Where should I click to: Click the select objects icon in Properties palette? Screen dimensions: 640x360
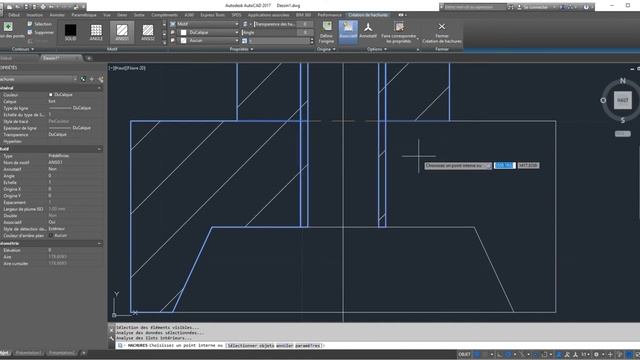tap(92, 79)
